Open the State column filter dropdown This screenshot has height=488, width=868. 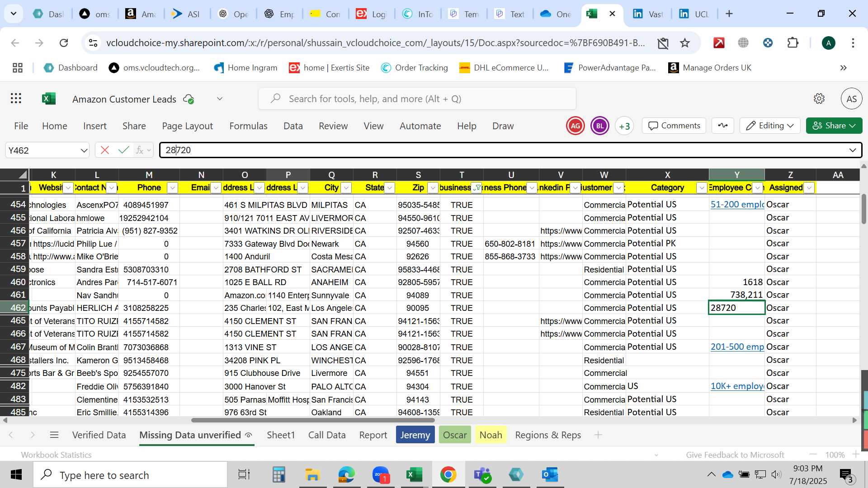tap(389, 188)
